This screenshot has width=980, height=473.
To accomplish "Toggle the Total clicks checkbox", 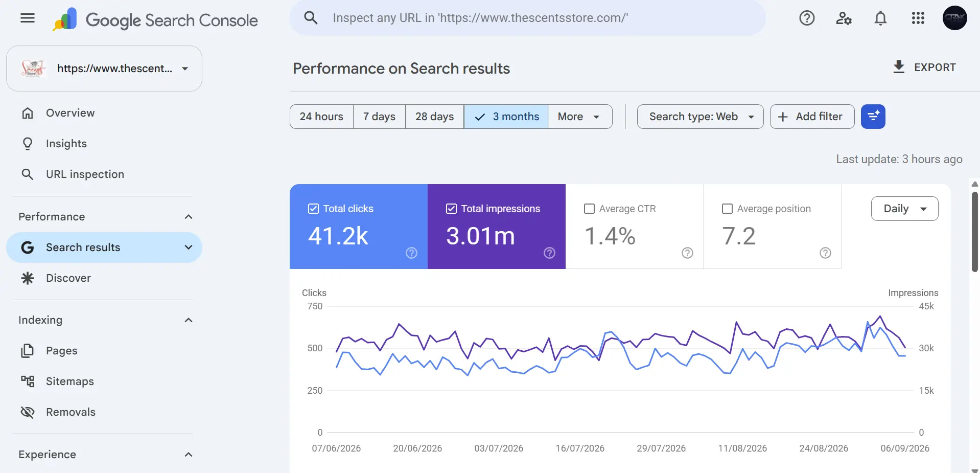I will point(313,209).
